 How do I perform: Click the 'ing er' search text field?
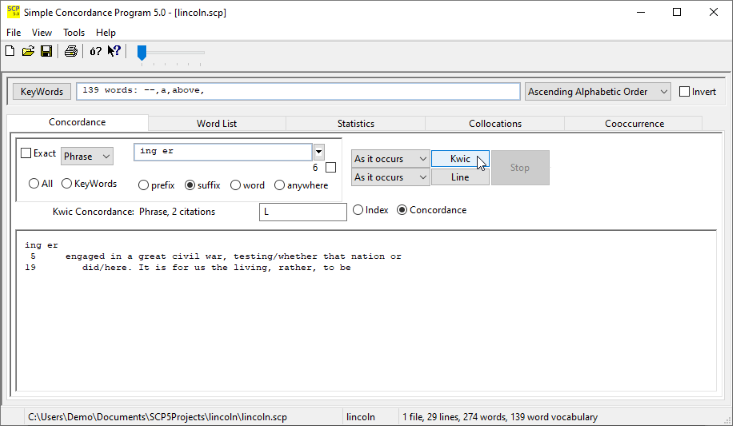223,152
